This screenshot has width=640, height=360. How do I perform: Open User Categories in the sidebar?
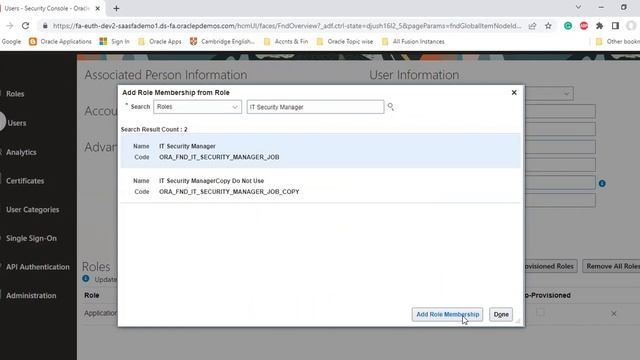point(33,210)
